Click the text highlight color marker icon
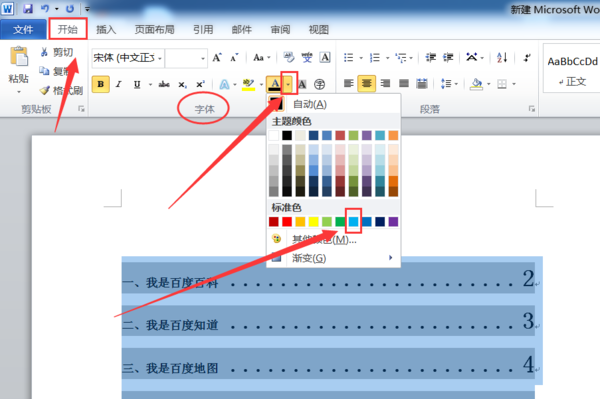 click(248, 84)
